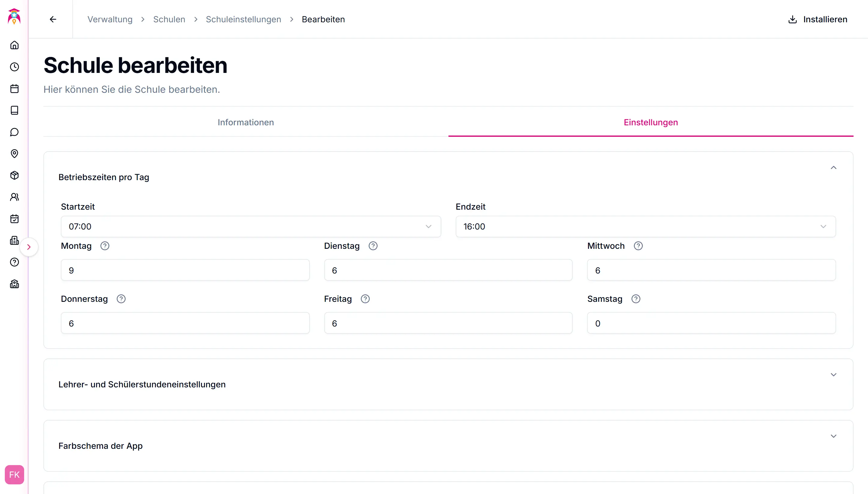
Task: Click the Dienstag hours input field
Action: 448,270
